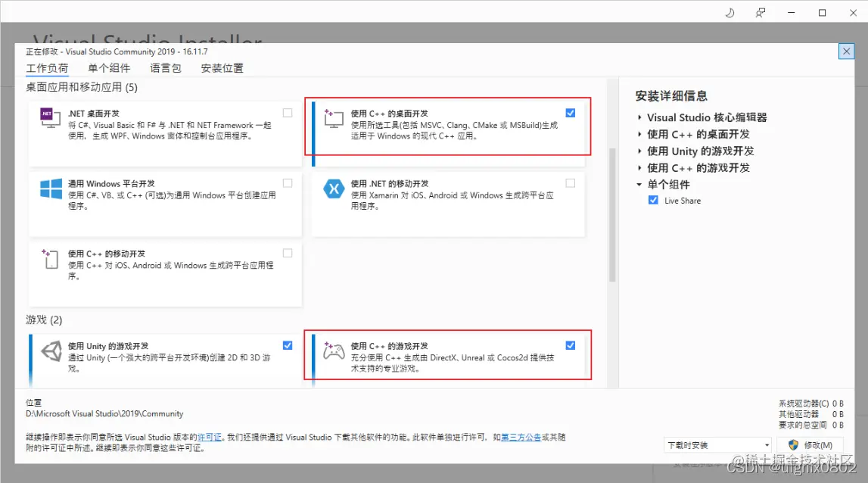Click the shield icon on Modify button
Screen dimensions: 868x483
(793, 445)
